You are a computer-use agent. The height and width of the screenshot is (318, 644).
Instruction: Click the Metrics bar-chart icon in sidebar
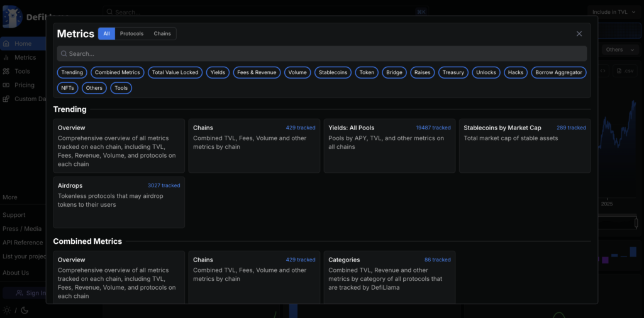click(6, 57)
